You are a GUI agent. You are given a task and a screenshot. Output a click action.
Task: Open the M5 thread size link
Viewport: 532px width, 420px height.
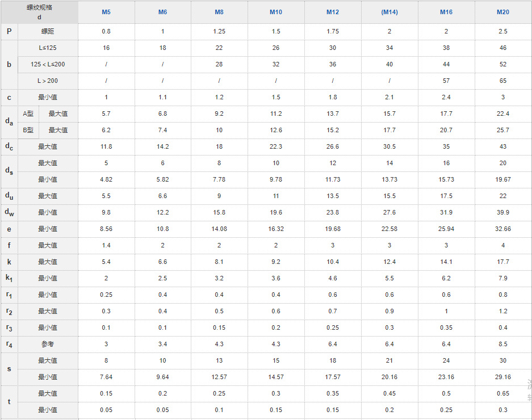[106, 12]
